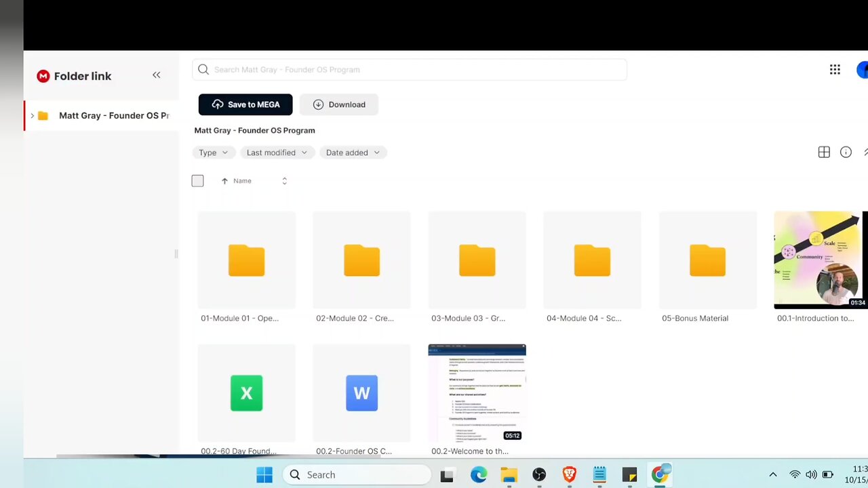Switch view using the grid view icon
Screen dimensions: 868x488
pos(824,152)
